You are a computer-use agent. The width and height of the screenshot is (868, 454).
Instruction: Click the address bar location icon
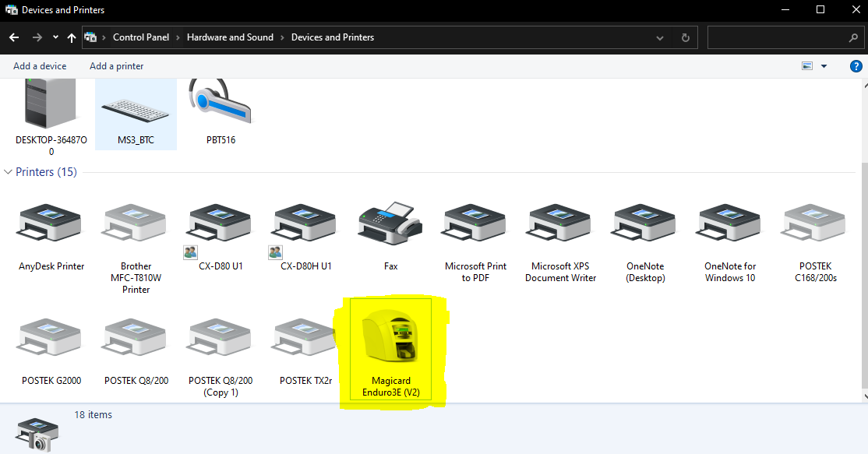click(90, 37)
